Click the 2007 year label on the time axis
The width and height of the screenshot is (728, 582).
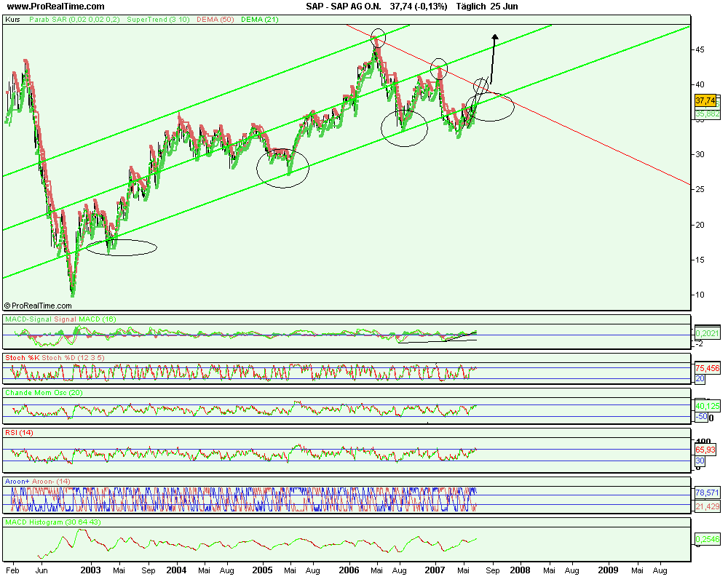[x=435, y=570]
